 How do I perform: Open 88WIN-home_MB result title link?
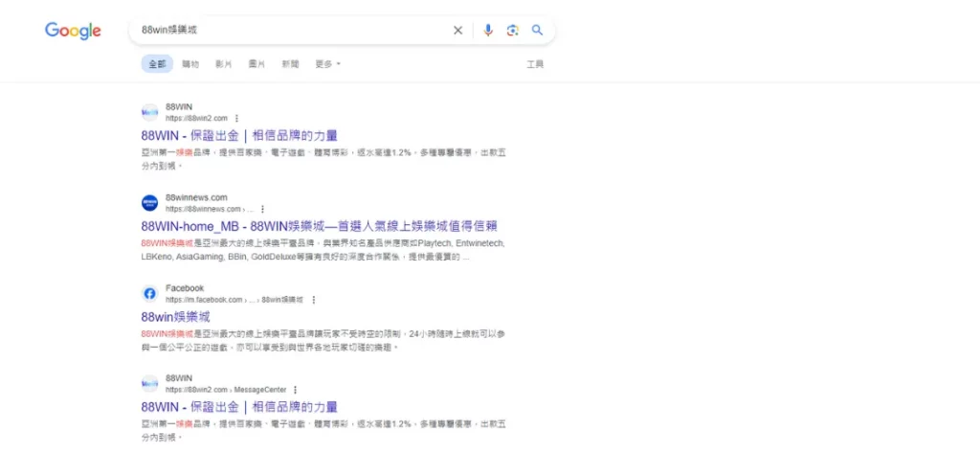pos(320,226)
